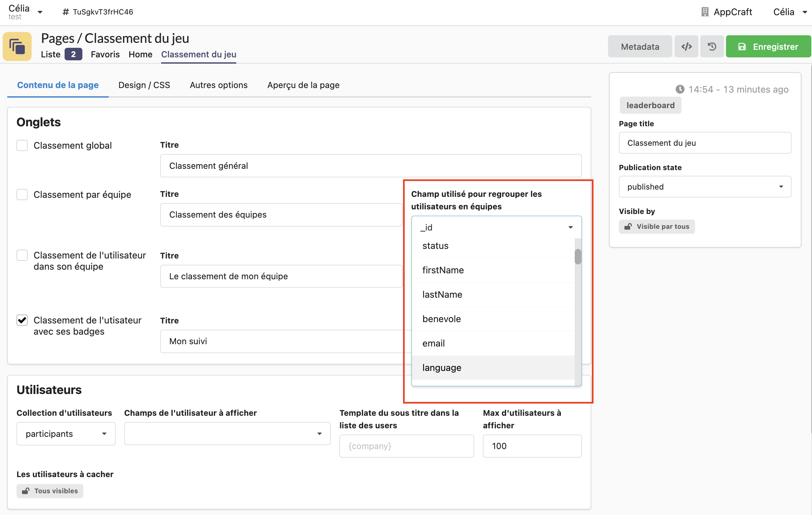Open the Publication state published dropdown
The height and width of the screenshot is (515, 812).
(x=705, y=187)
